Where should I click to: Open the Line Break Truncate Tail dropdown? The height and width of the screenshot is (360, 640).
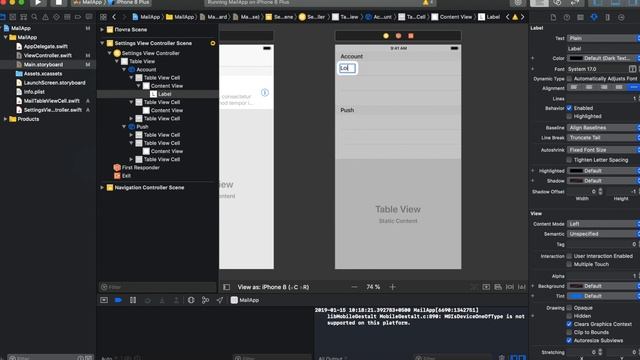603,138
